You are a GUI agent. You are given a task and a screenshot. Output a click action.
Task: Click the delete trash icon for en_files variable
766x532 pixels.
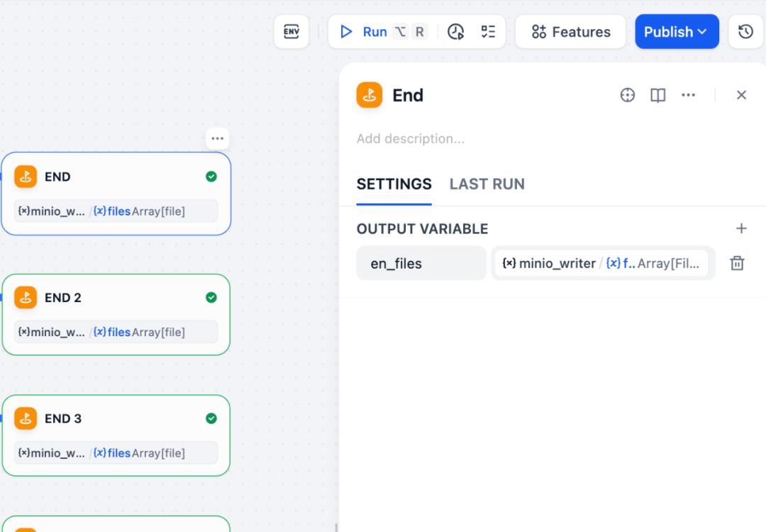[x=737, y=262]
